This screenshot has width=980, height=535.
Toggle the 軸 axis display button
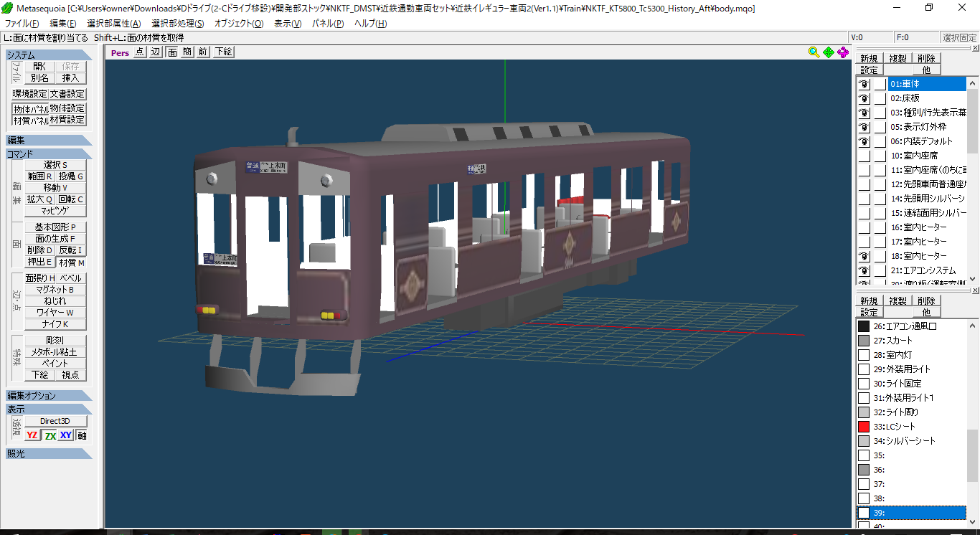(x=82, y=435)
